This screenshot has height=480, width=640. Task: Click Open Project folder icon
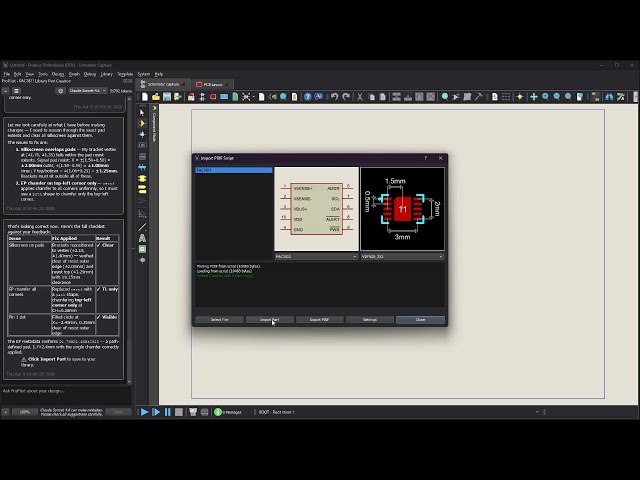(x=156, y=97)
